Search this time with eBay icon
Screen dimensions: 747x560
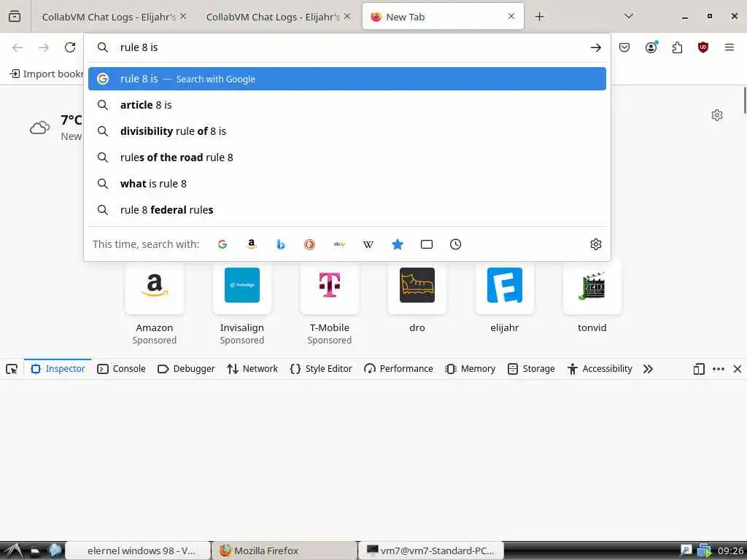coord(339,244)
